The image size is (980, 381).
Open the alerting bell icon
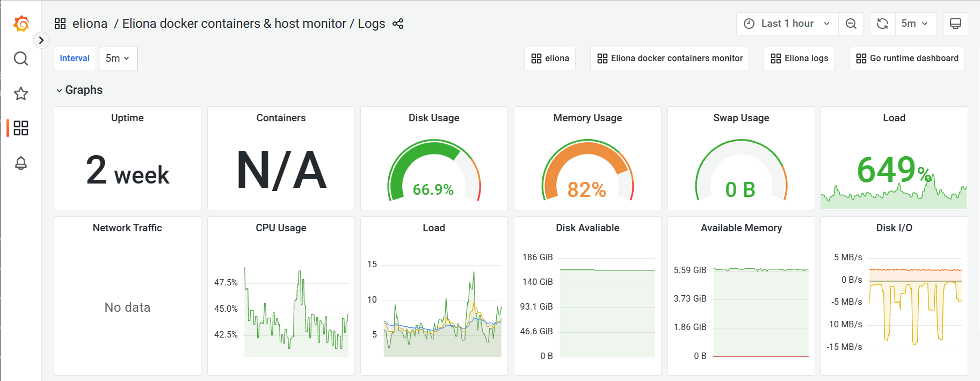(21, 163)
